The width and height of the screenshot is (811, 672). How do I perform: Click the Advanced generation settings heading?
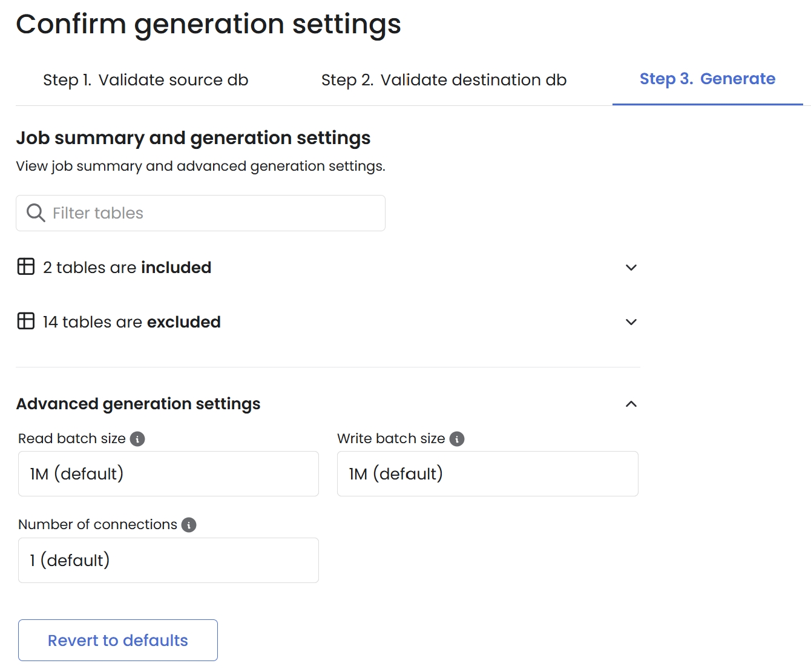point(139,404)
